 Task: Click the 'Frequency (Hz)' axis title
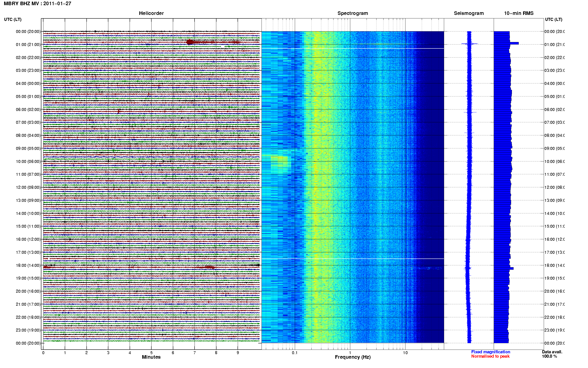point(353,357)
